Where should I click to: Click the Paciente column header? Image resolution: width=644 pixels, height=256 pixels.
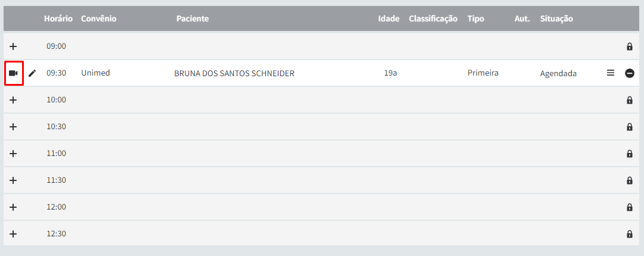[x=193, y=18]
